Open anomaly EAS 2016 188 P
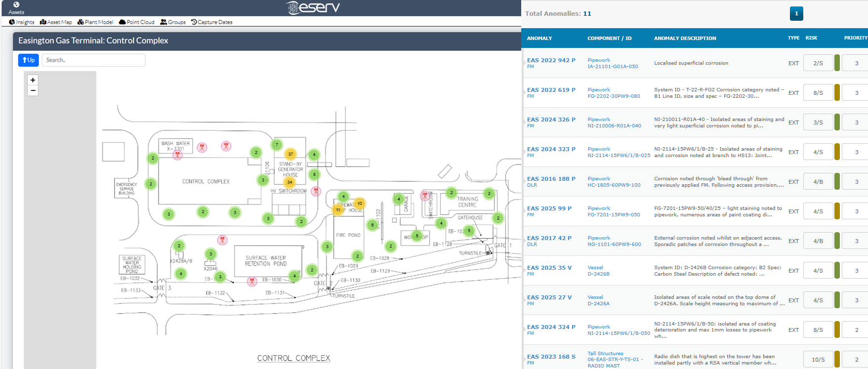Image resolution: width=868 pixels, height=369 pixels. point(551,179)
